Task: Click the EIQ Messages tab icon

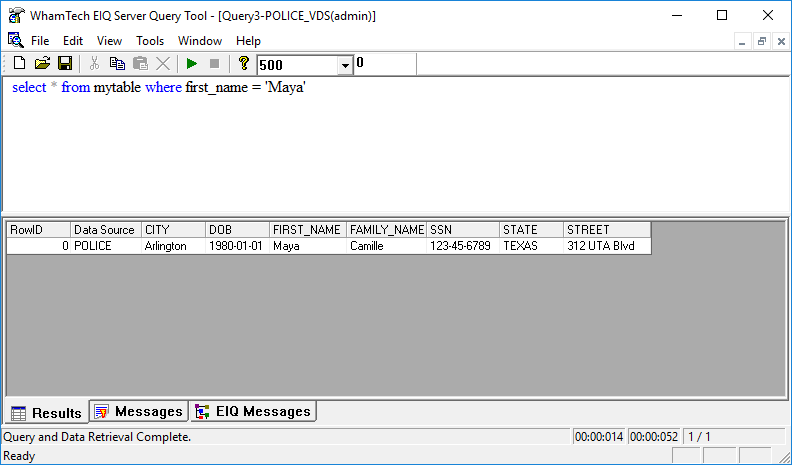Action: click(x=202, y=412)
